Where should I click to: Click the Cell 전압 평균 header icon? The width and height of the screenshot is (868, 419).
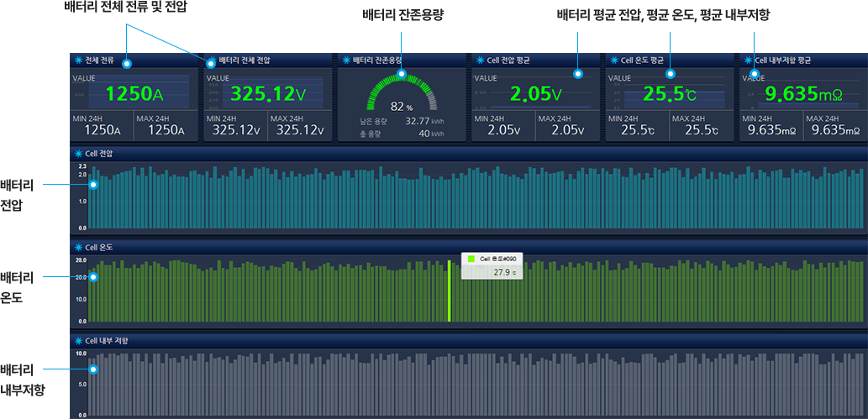click(x=479, y=60)
